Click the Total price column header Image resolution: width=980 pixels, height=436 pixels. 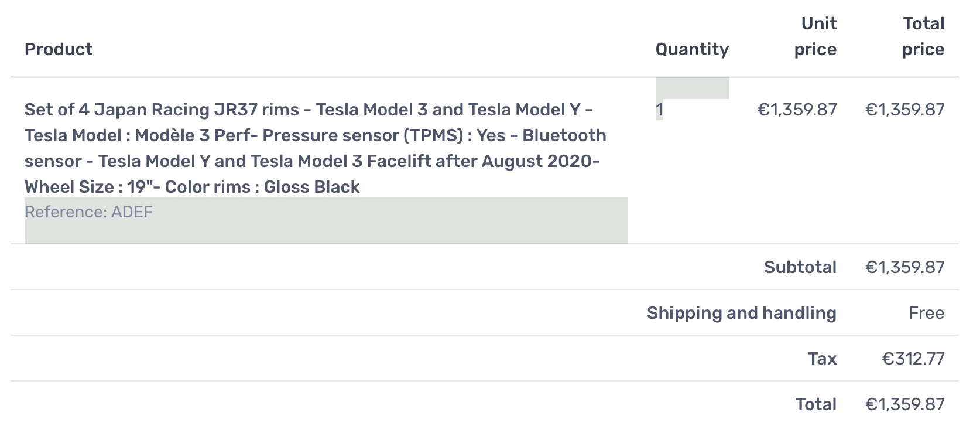click(x=923, y=36)
